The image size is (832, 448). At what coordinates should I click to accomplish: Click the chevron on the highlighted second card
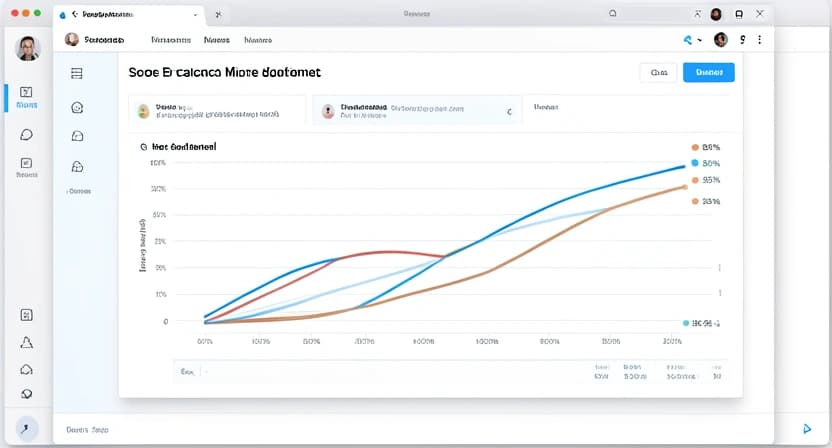click(x=509, y=112)
